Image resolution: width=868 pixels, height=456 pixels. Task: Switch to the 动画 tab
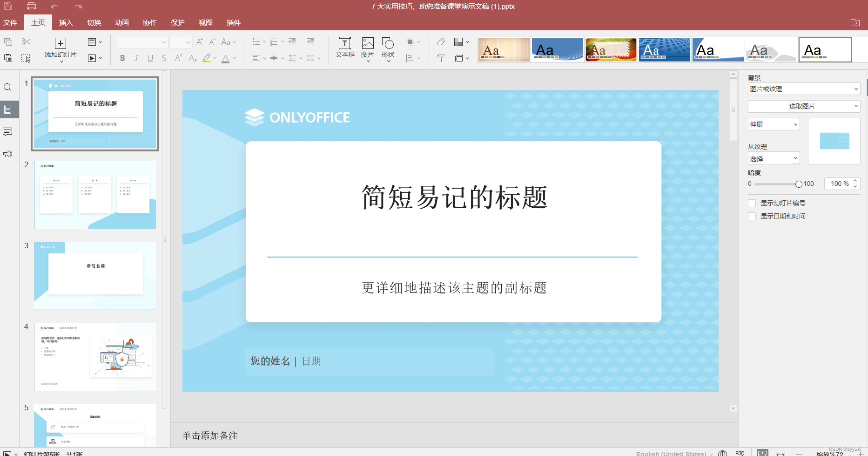click(122, 22)
